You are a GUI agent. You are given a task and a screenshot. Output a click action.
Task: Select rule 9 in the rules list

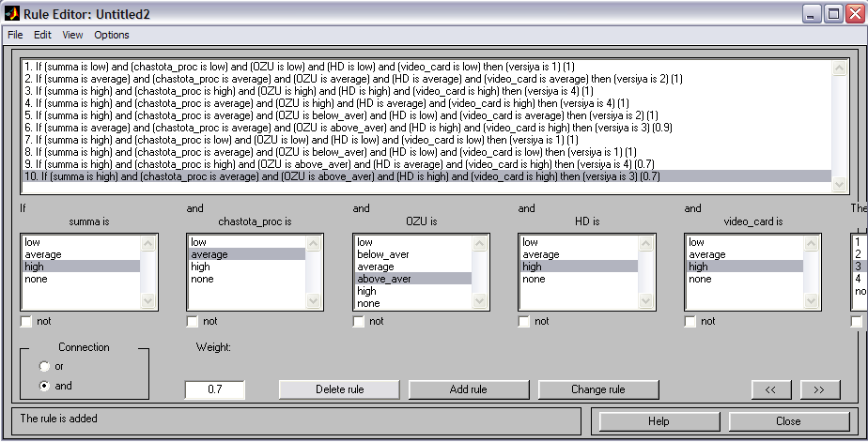[426, 164]
